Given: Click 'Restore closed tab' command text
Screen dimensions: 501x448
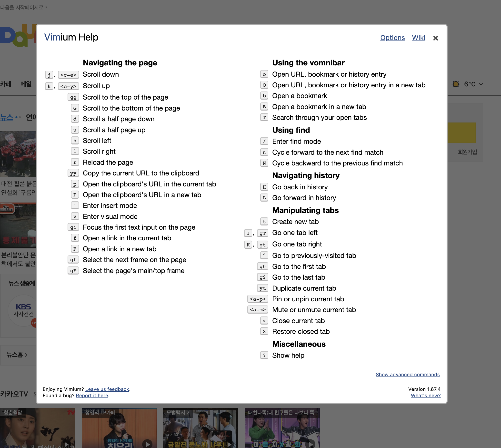Looking at the screenshot, I should [x=301, y=331].
